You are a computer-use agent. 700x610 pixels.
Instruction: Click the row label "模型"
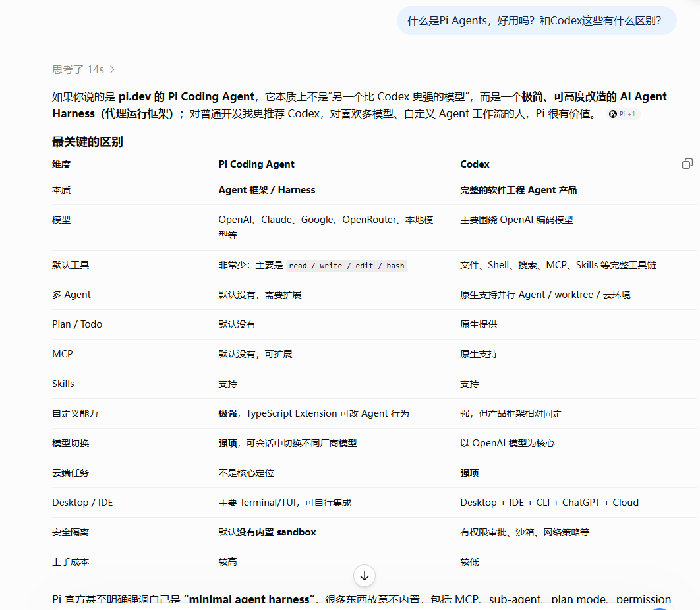pos(61,220)
